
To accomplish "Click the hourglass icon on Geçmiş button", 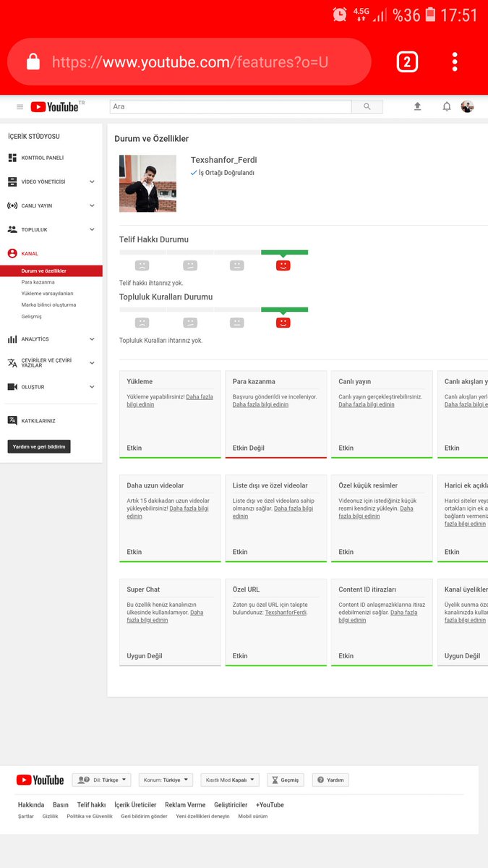I will (274, 780).
